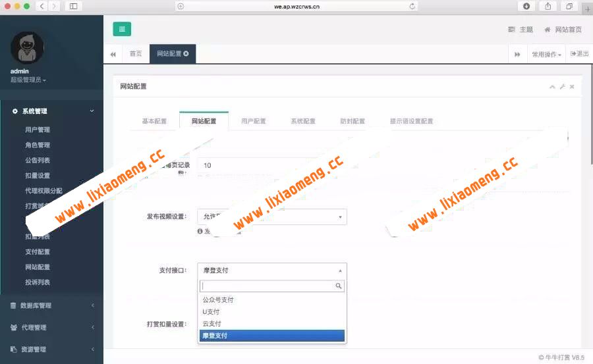593x364 pixels.
Task: Switch to the 提示语设置配置 tab
Action: 411,121
